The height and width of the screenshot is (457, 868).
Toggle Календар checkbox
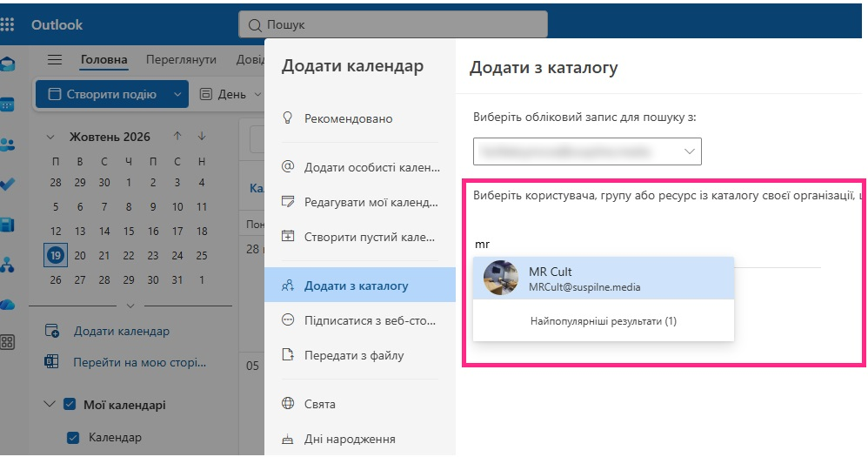73,438
